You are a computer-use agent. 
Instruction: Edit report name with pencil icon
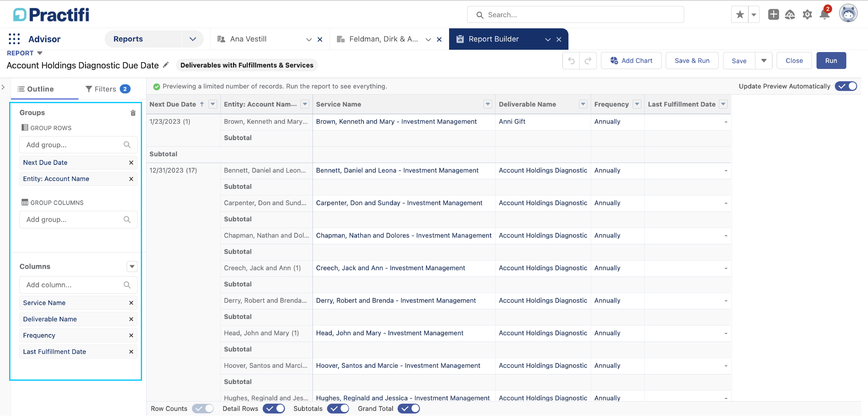[165, 65]
